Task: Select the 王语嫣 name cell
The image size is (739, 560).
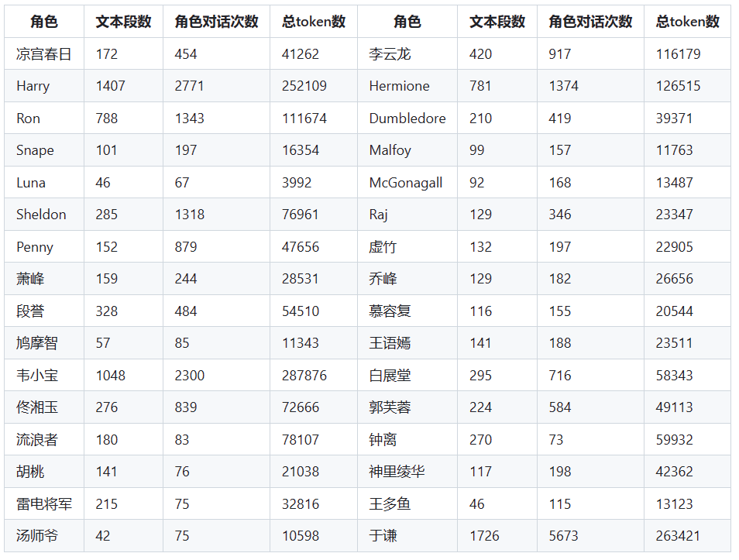Action: (407, 342)
